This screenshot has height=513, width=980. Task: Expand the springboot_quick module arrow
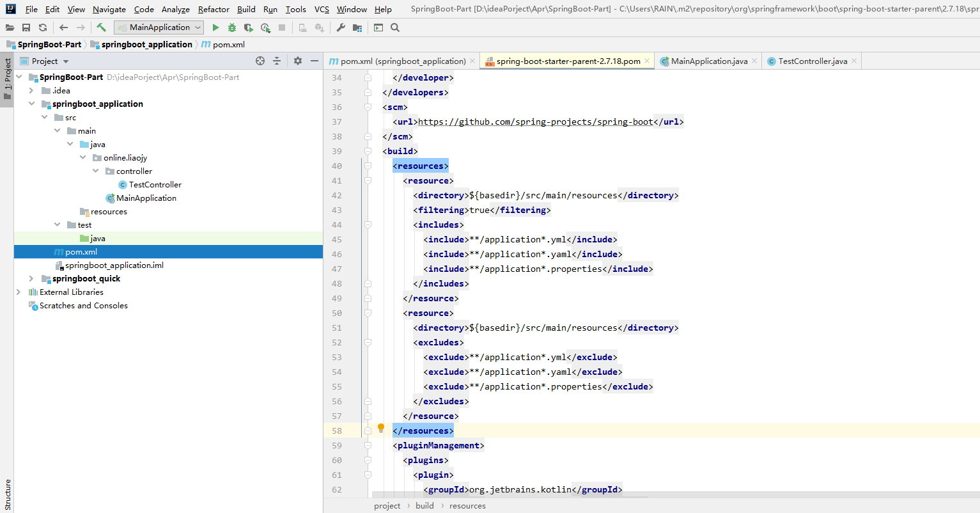(x=31, y=278)
